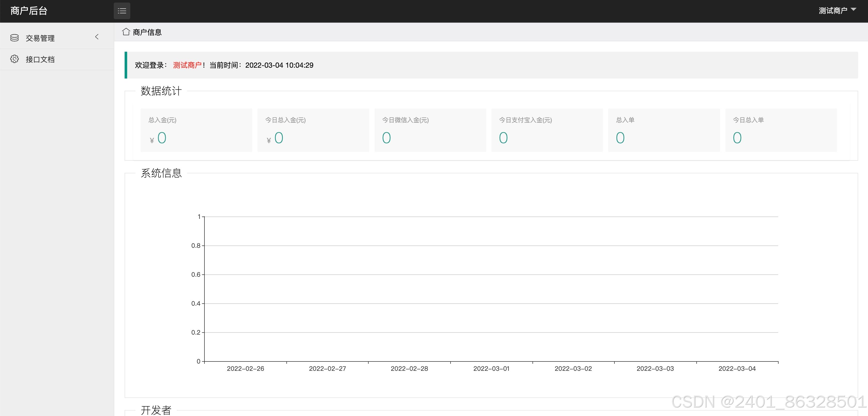Click the 系统信息 section heading

click(x=161, y=173)
